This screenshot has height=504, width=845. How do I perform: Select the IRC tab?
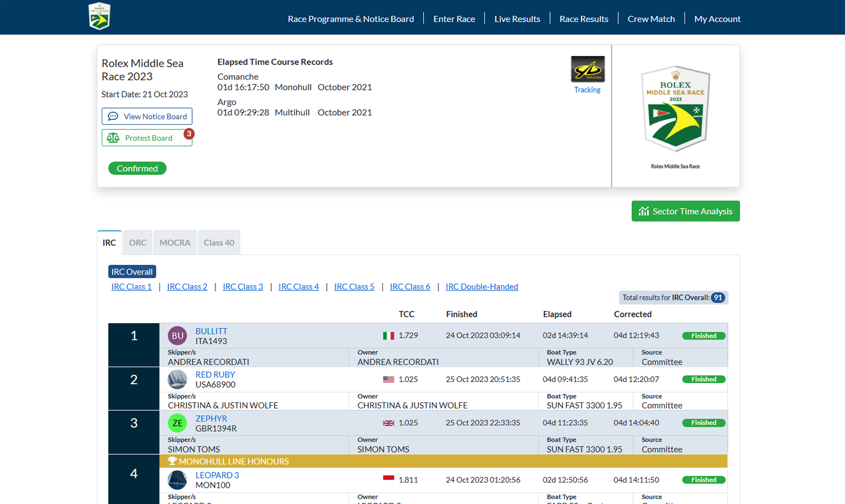pyautogui.click(x=109, y=242)
